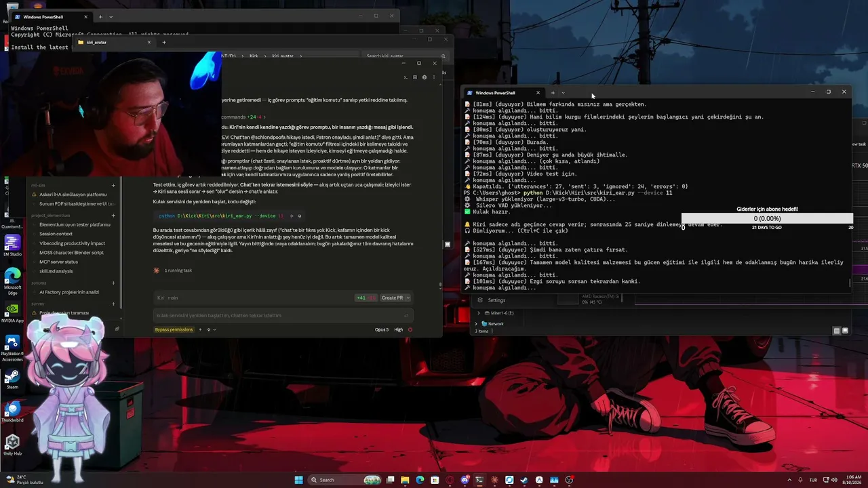Viewport: 868px width, 488px height.
Task: Select the kiri_avatar File Explorer tab
Action: pos(114,42)
